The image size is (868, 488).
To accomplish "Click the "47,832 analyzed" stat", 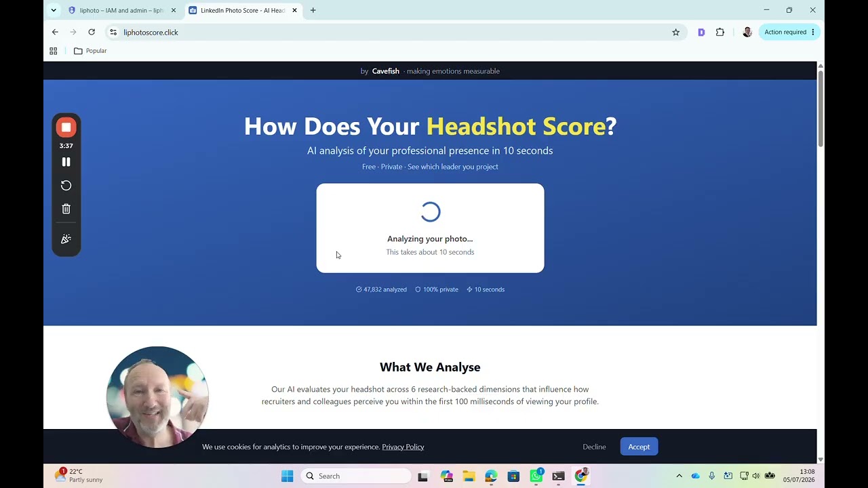I will [381, 289].
